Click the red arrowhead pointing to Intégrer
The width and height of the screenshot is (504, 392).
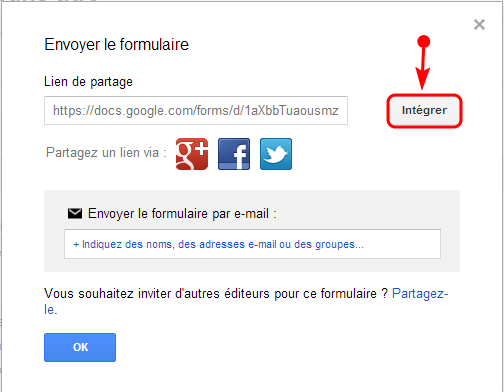(422, 78)
